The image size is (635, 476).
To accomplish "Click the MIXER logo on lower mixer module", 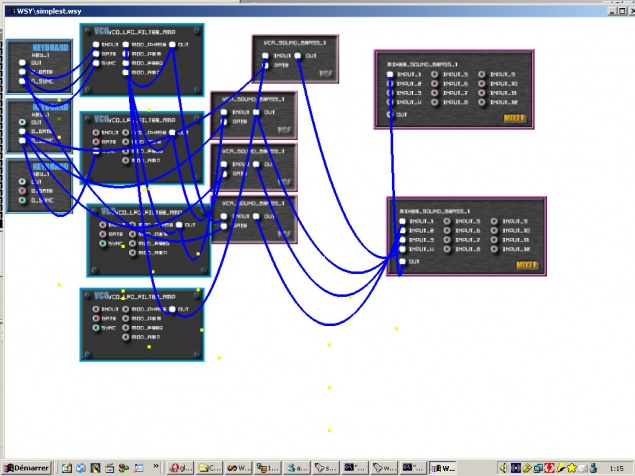I will pyautogui.click(x=528, y=265).
